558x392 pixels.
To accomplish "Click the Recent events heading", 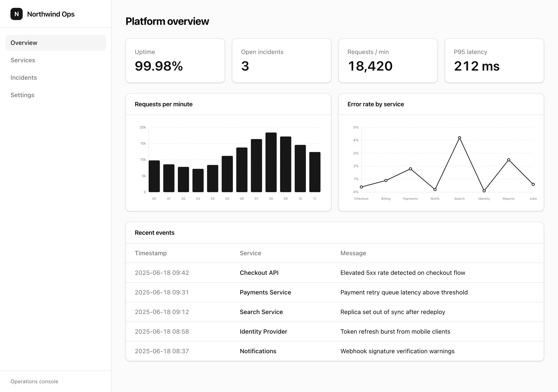I will (155, 233).
